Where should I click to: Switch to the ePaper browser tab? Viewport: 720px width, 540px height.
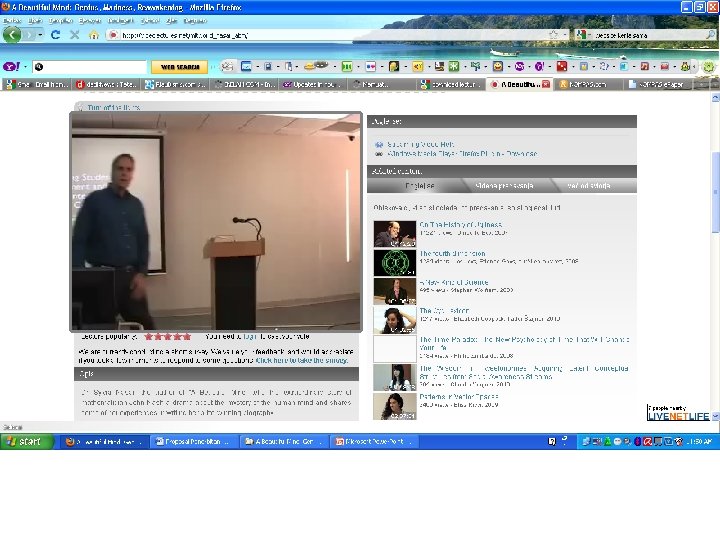pyautogui.click(x=658, y=84)
